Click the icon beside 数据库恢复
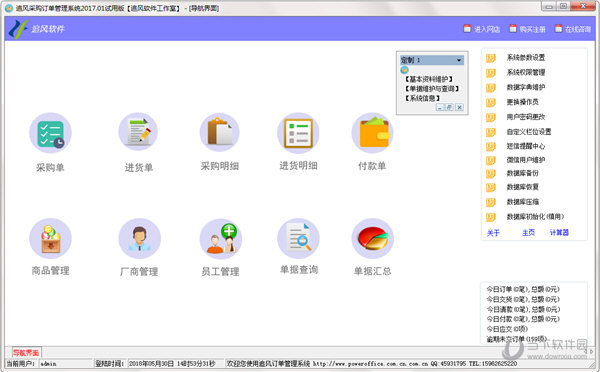This screenshot has width=600, height=372. [491, 187]
